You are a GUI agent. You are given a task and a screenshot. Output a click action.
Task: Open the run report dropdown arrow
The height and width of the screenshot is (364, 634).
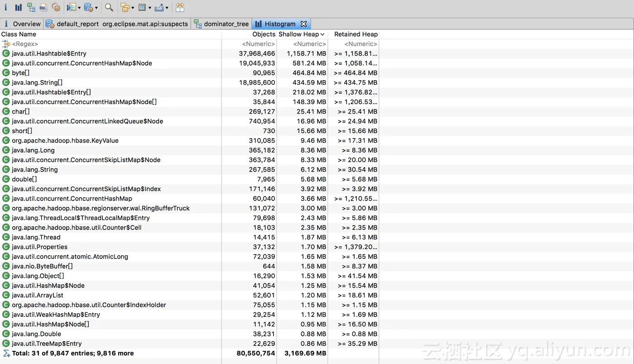tap(79, 8)
